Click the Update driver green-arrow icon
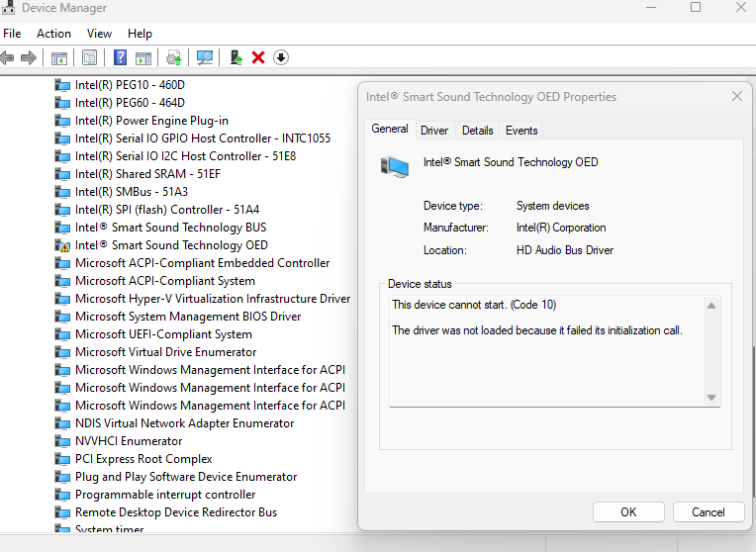 click(236, 57)
